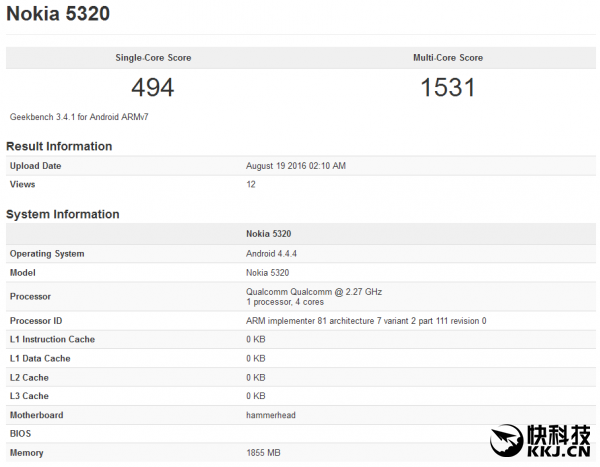Click the Result Information section heading
This screenshot has height=467, width=600.
click(x=59, y=146)
